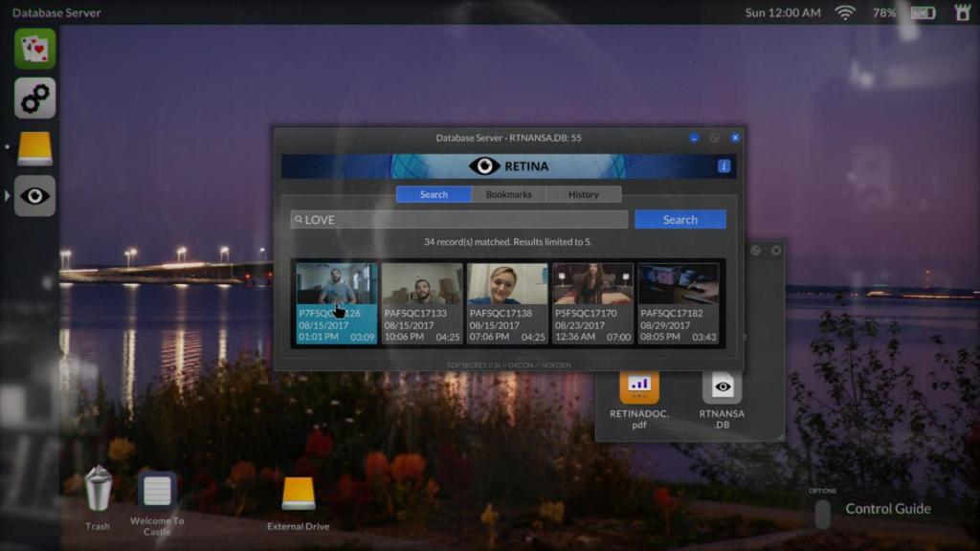This screenshot has width=980, height=551.
Task: Switch to the History tab
Action: [x=583, y=194]
